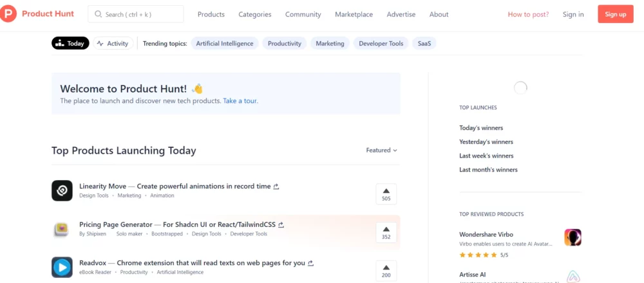644x283 pixels.
Task: Click the eBook Reader tag under Readvox
Action: point(95,272)
